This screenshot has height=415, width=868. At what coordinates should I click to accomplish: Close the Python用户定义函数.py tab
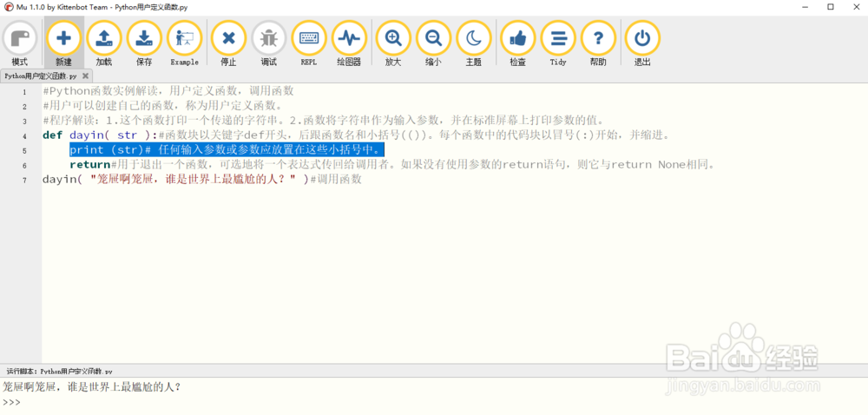[x=85, y=76]
